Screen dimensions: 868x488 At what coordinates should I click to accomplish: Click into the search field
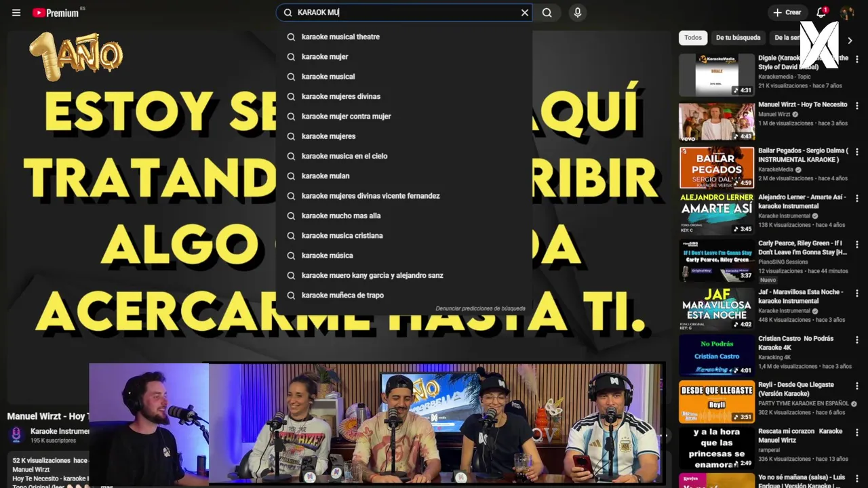[405, 12]
